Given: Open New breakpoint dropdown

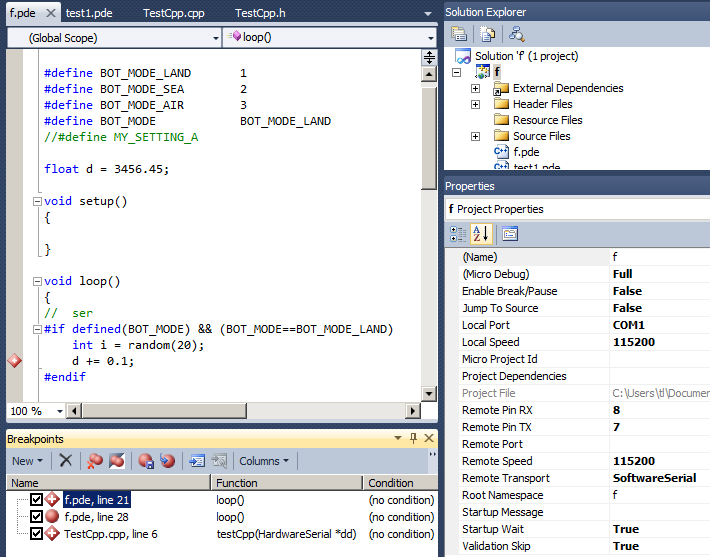Looking at the screenshot, I should click(x=27, y=461).
